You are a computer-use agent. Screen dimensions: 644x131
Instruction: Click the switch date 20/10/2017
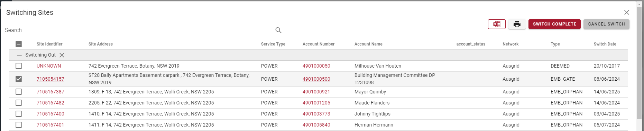click(607, 66)
